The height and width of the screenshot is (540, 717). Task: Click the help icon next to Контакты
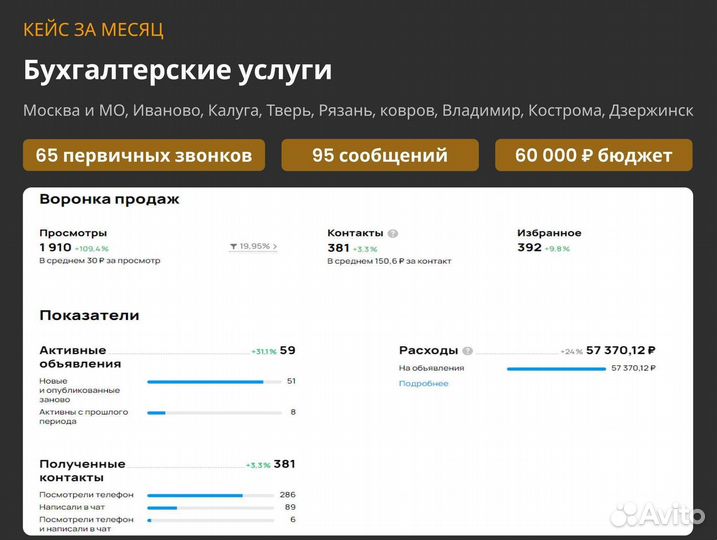point(392,234)
